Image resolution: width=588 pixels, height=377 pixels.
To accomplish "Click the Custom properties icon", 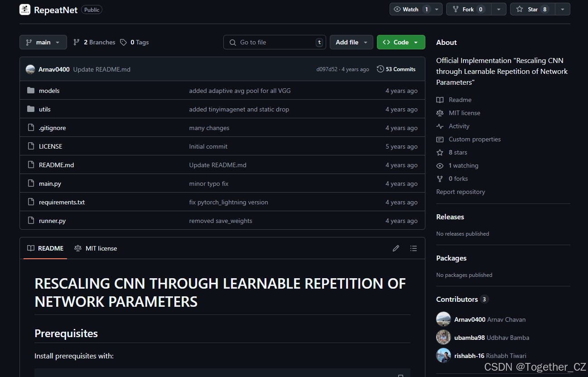I will click(x=440, y=139).
